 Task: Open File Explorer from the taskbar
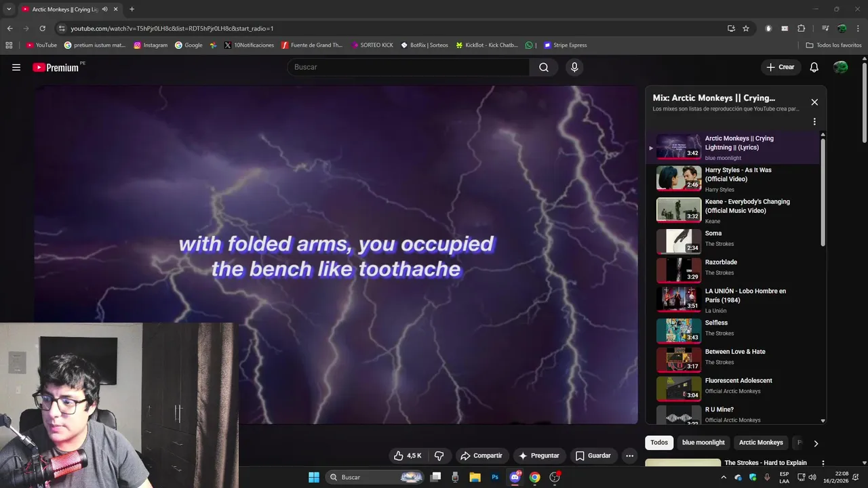(x=475, y=477)
